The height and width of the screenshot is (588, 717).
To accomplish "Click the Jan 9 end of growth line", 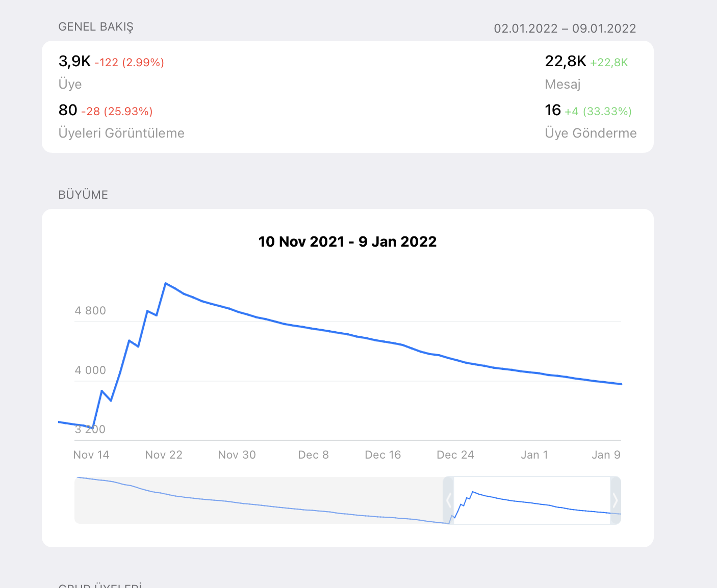I will tap(621, 384).
